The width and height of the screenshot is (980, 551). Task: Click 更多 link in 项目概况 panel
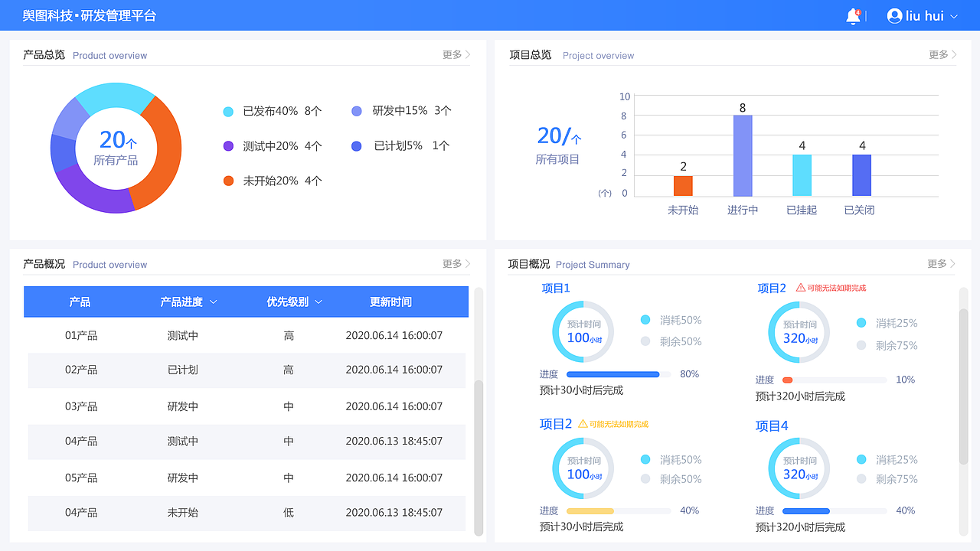click(x=936, y=263)
